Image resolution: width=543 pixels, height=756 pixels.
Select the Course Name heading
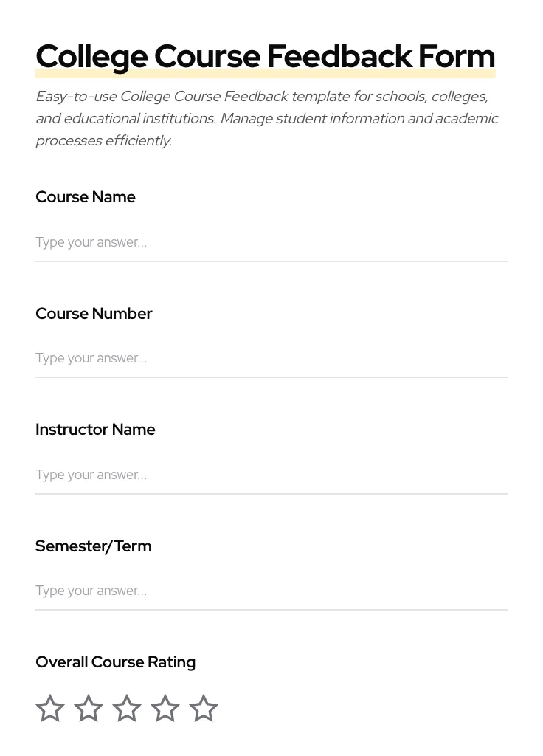(x=86, y=197)
